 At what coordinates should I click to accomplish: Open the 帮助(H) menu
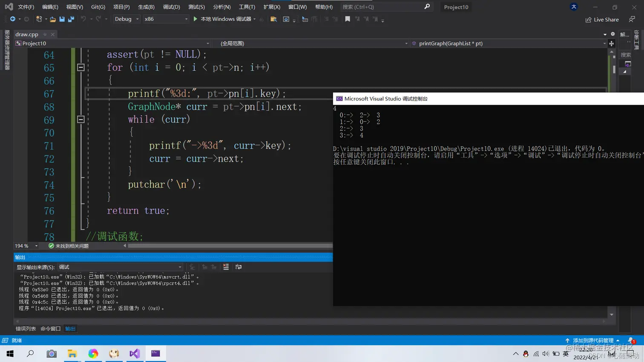(x=324, y=7)
